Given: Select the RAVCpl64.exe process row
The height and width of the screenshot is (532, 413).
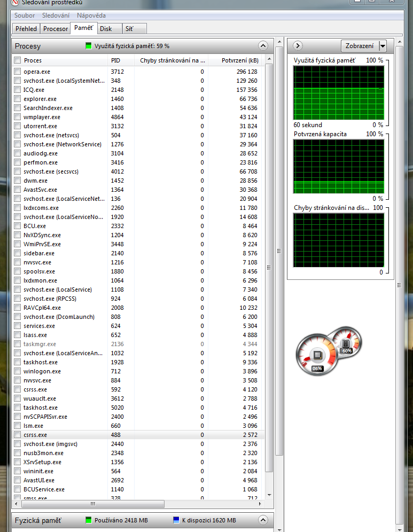Looking at the screenshot, I should click(x=138, y=308).
